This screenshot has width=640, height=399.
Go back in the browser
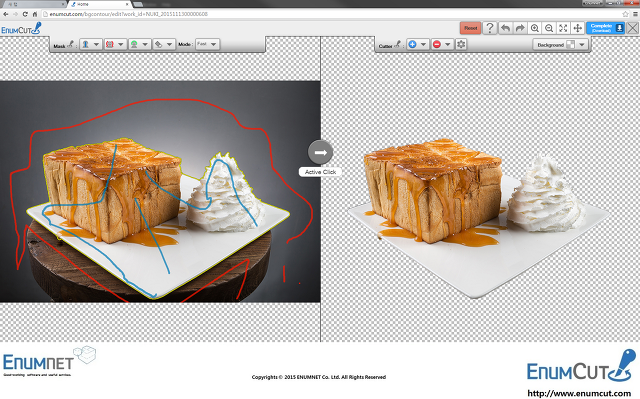[6, 14]
